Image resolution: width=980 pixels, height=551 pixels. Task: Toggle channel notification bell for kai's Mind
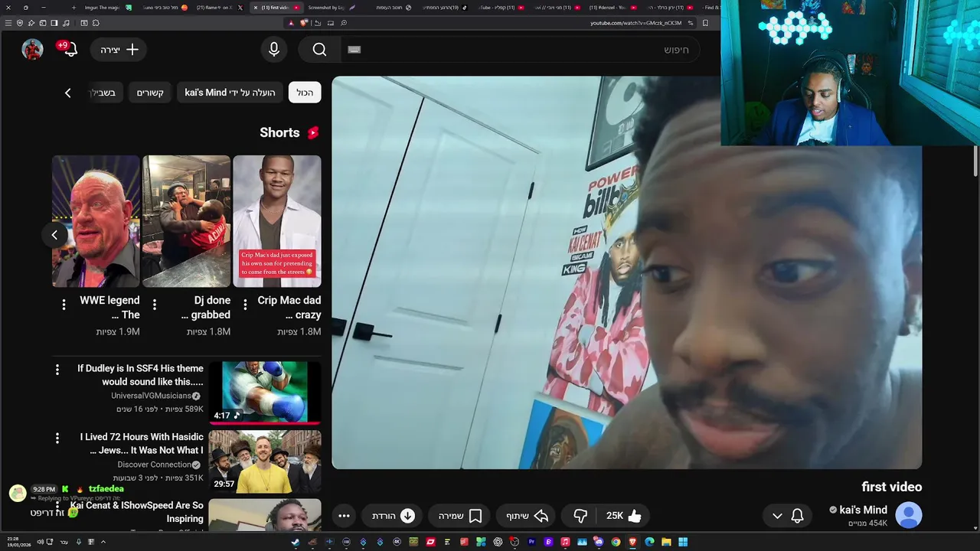797,516
